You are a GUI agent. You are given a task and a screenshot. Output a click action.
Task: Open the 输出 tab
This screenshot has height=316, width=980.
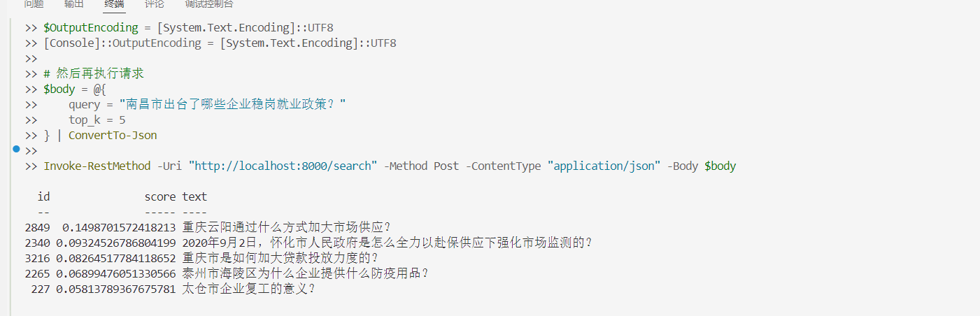pyautogui.click(x=73, y=4)
